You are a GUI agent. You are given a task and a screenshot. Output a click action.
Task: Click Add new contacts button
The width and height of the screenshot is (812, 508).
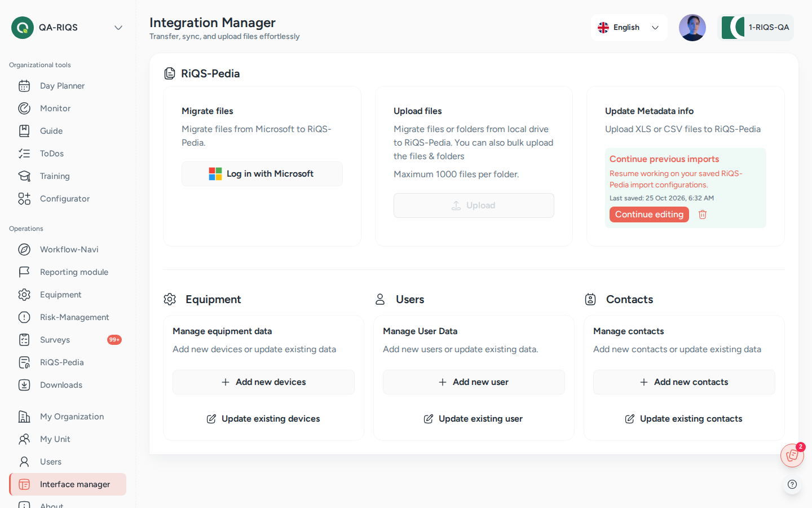[684, 382]
